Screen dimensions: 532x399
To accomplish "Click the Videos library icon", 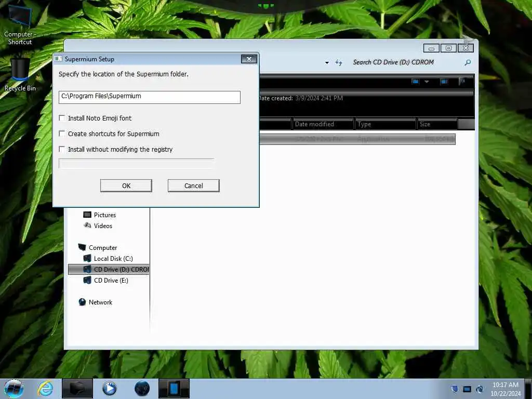I will pos(87,225).
